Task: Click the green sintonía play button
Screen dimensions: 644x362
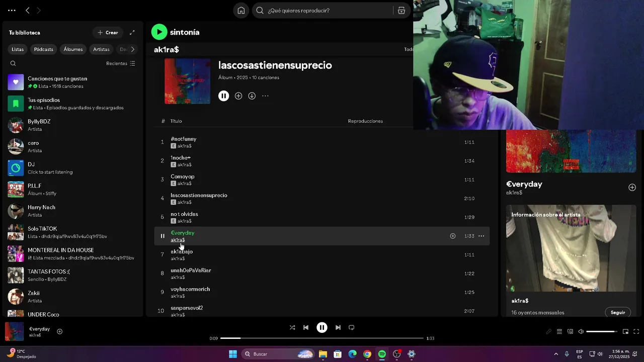Action: pos(159,32)
